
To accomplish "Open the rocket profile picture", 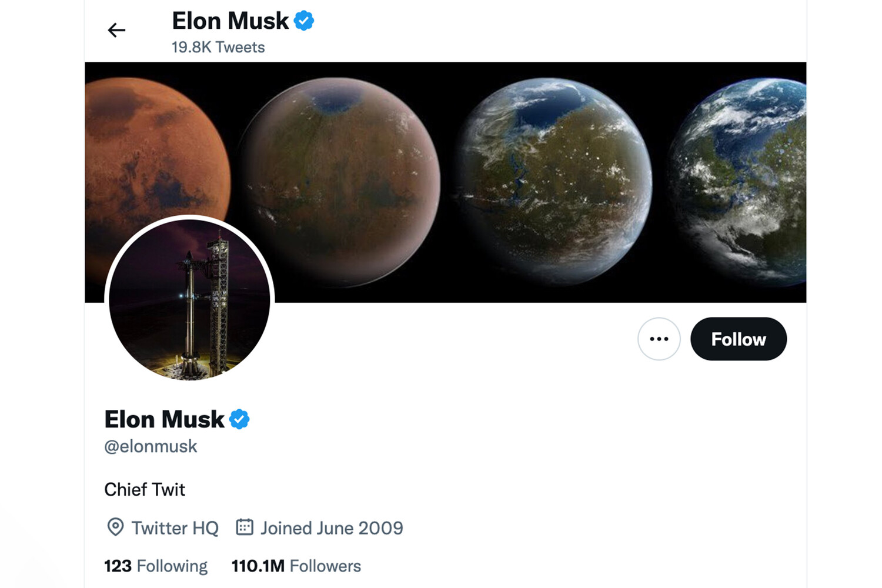I will pos(189,299).
